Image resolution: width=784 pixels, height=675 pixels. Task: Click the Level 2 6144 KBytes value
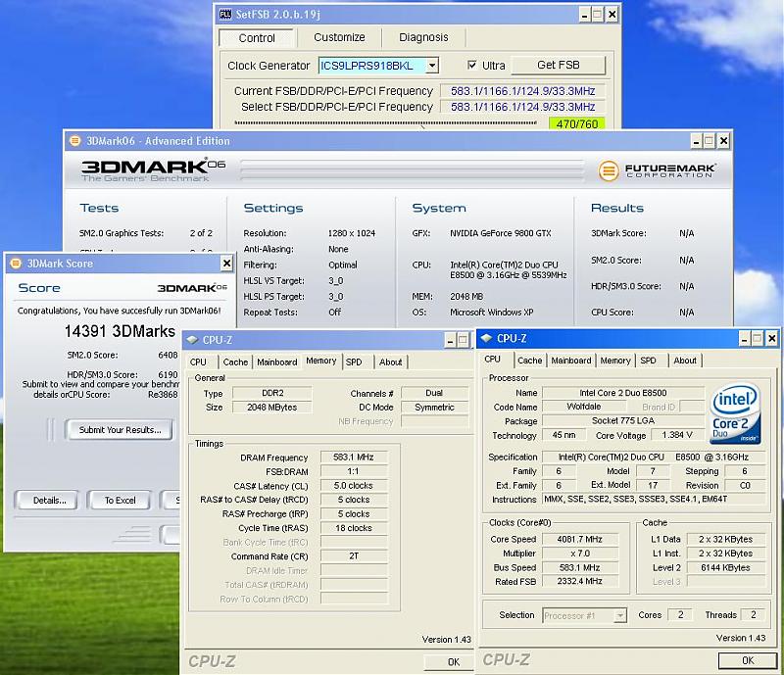pyautogui.click(x=725, y=567)
